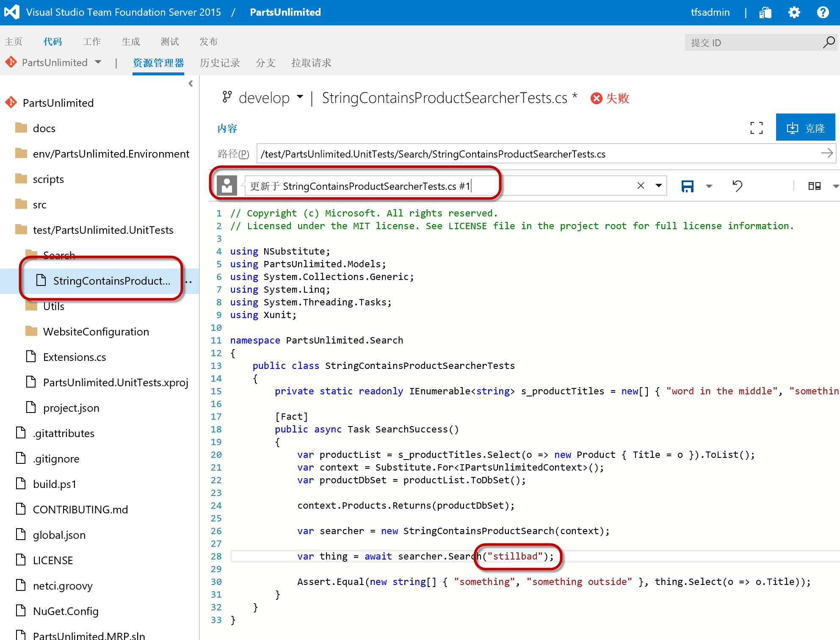Open the develop branch dropdown
This screenshot has width=840, height=640.
300,97
